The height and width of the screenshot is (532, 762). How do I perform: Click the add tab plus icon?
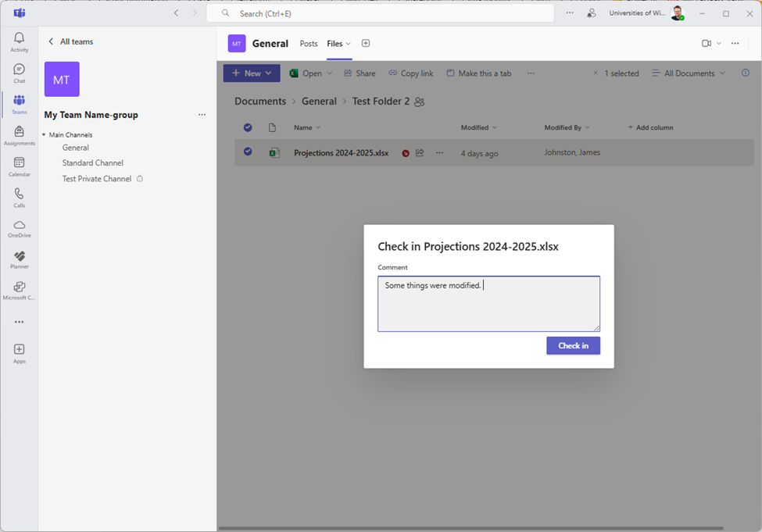[366, 44]
